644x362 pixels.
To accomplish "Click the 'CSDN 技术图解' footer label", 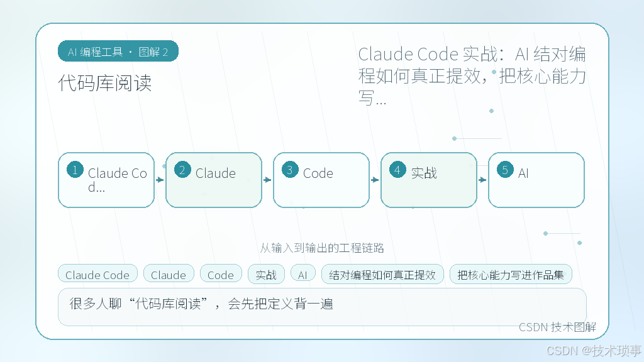I will click(x=557, y=327).
